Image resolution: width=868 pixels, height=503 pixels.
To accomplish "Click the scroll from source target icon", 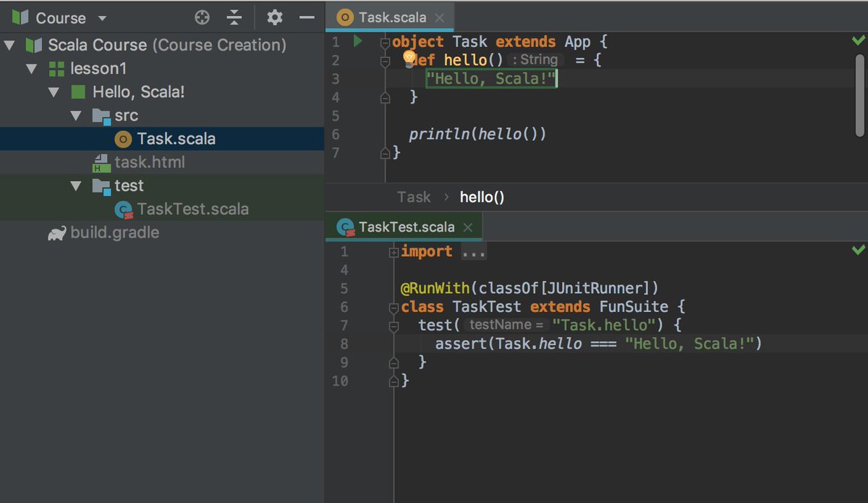I will [203, 17].
